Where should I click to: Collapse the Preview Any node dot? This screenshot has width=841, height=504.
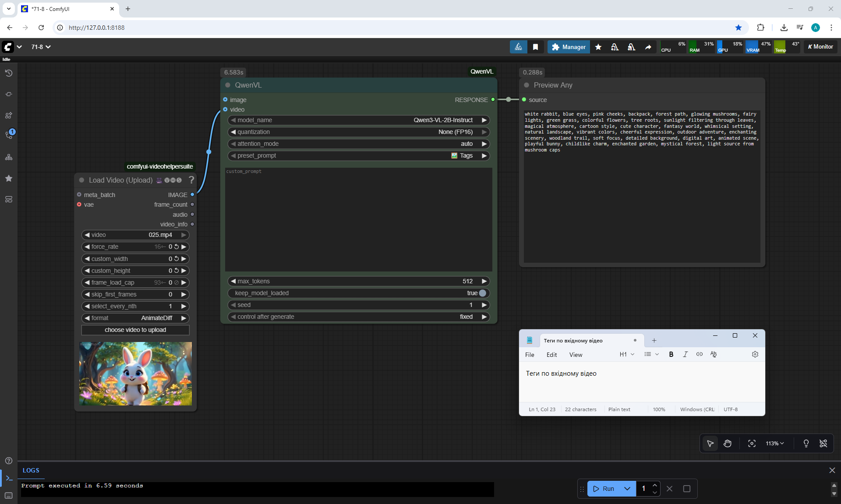(527, 85)
